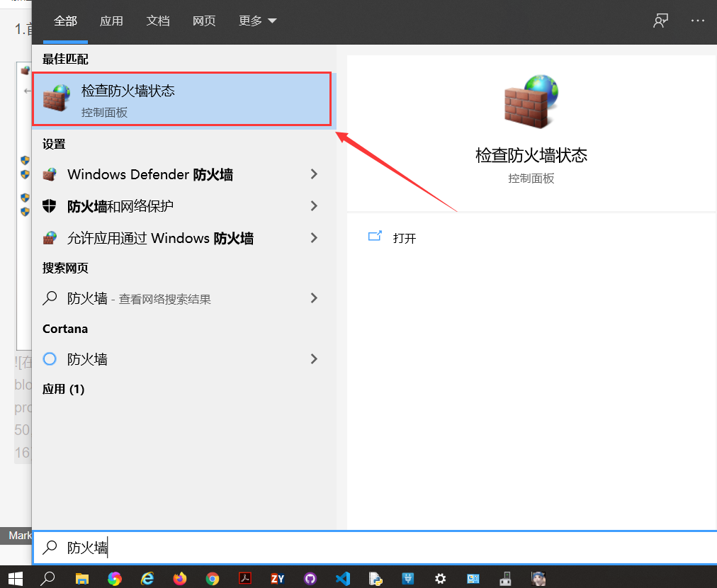Click the 网页 filter in the search bar
The width and height of the screenshot is (717, 588).
[204, 21]
